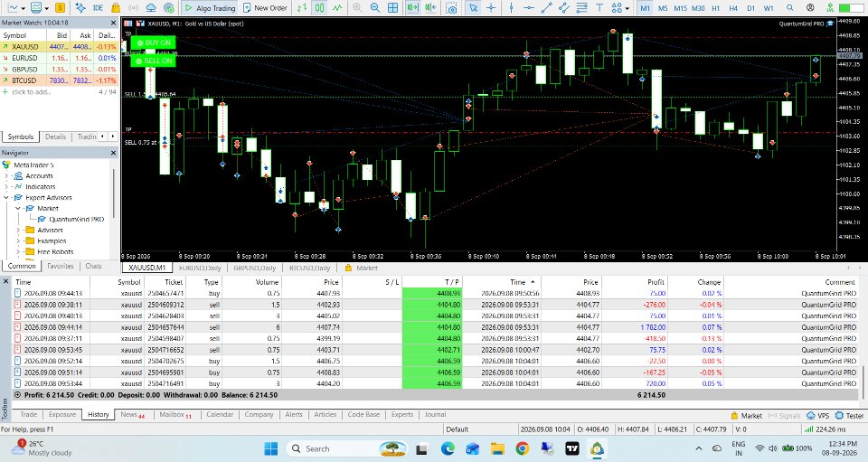Switch chart to line chart style
Viewport: 868px width, 462px height.
pos(337,8)
